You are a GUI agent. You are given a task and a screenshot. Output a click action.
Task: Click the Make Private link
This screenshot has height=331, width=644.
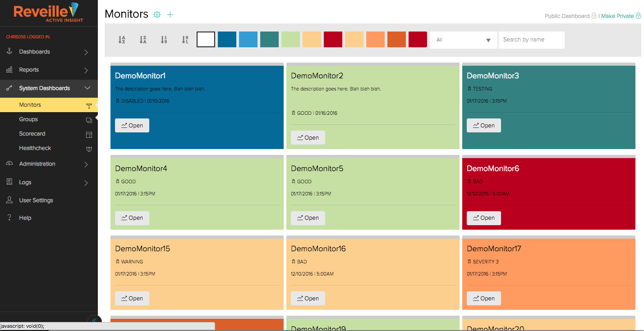617,16
